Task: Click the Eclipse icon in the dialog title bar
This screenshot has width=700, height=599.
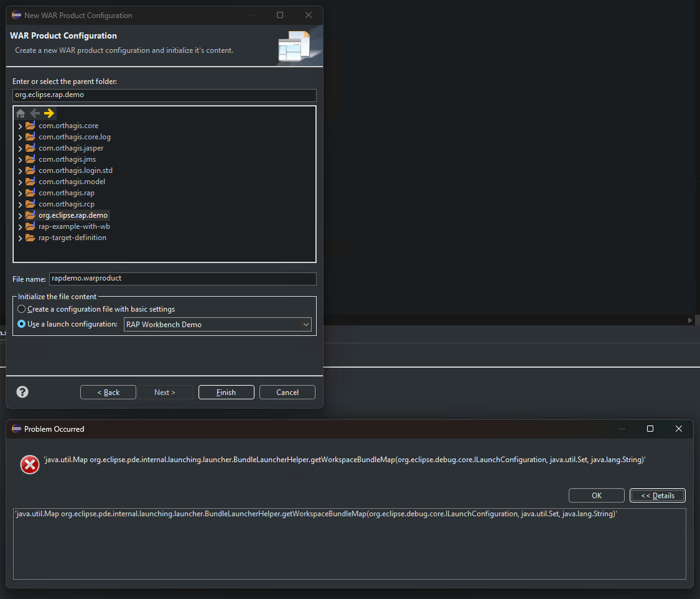Action: 16,15
